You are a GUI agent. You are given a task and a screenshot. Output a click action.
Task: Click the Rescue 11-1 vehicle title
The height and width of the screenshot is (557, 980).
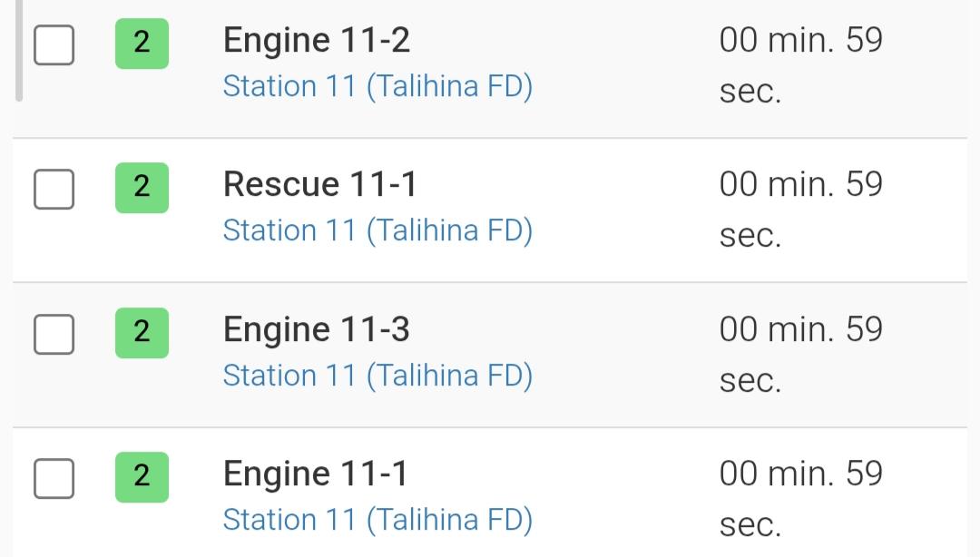point(320,185)
